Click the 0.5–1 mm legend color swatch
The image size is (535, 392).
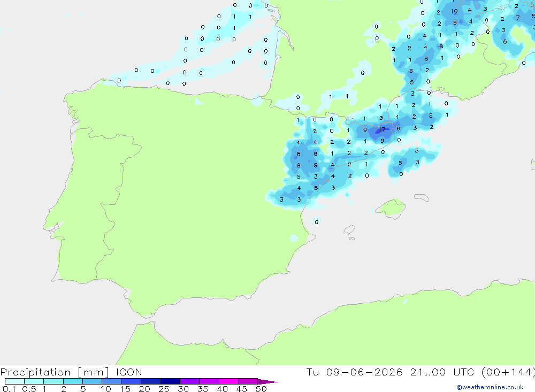pyautogui.click(x=34, y=381)
